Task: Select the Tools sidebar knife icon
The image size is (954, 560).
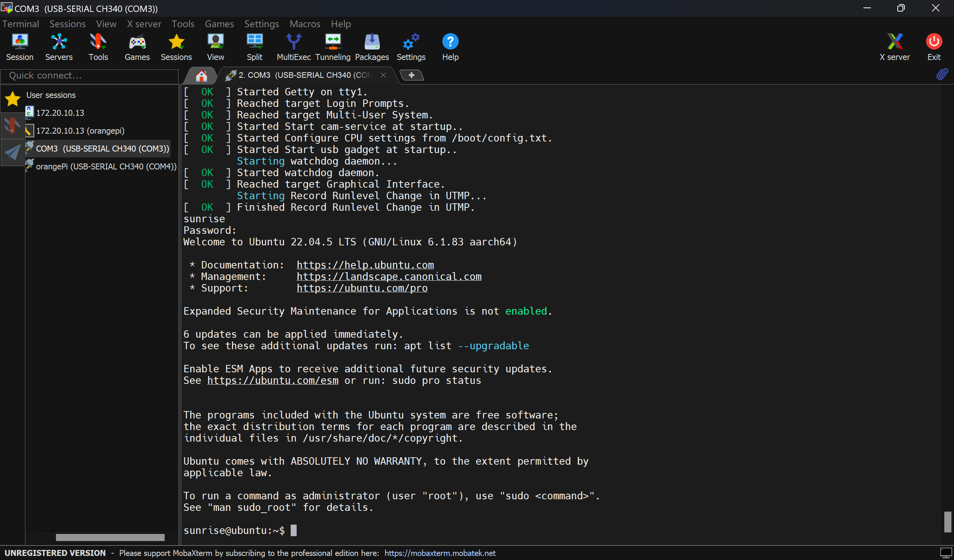Action: tap(13, 125)
